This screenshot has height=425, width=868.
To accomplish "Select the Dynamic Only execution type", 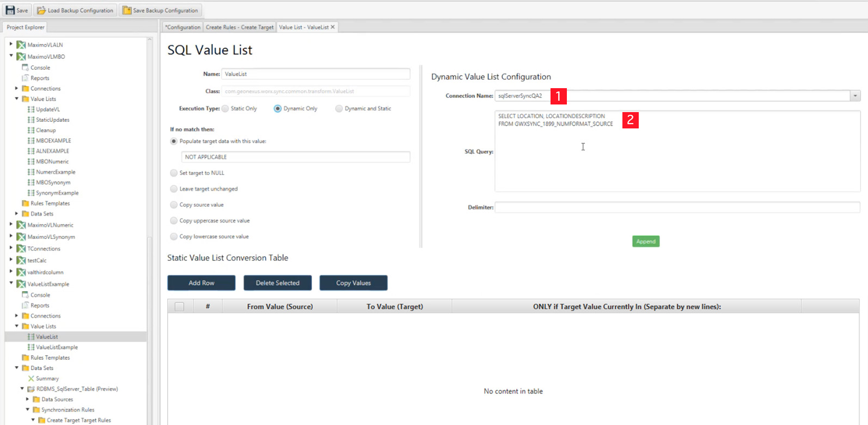I will 278,108.
